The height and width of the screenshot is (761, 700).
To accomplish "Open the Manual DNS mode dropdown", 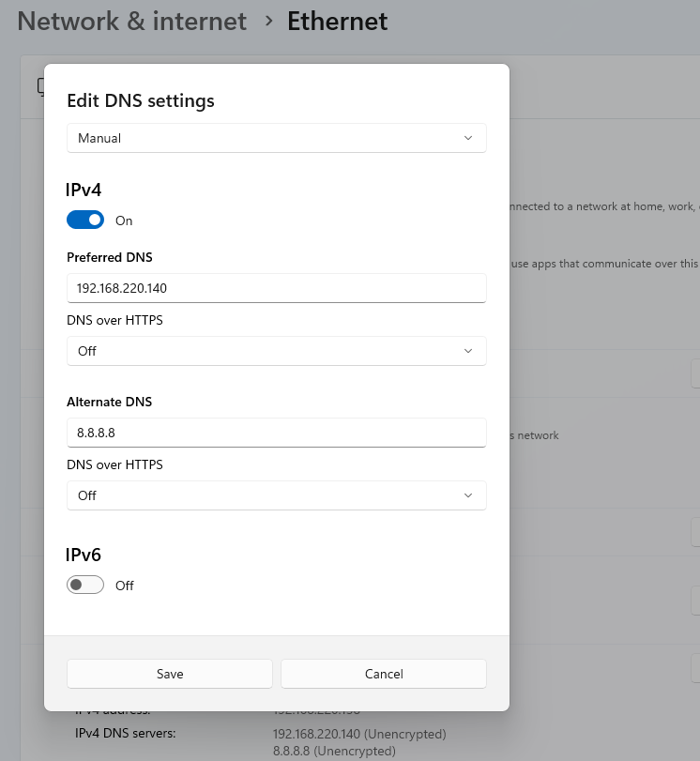I will [276, 138].
